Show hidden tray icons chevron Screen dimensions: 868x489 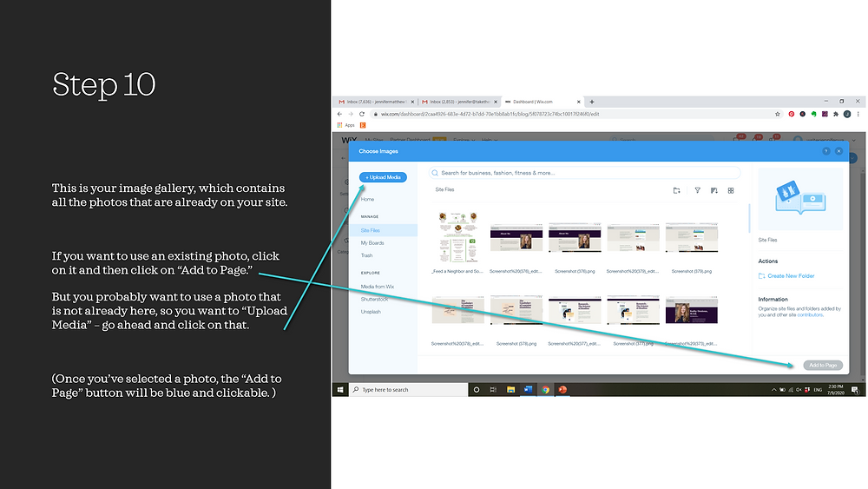[x=773, y=390]
